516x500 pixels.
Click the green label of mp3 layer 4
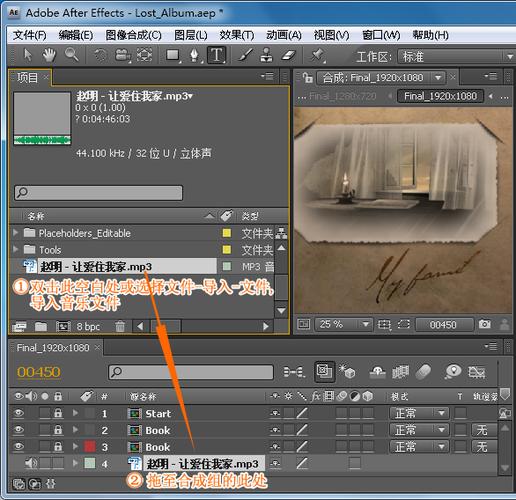pyautogui.click(x=90, y=463)
